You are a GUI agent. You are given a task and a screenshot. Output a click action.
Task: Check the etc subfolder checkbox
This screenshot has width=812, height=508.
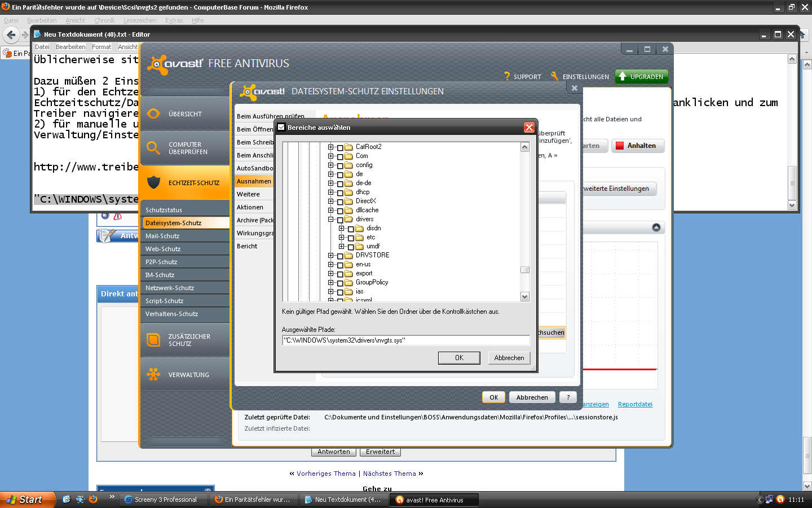[351, 238]
